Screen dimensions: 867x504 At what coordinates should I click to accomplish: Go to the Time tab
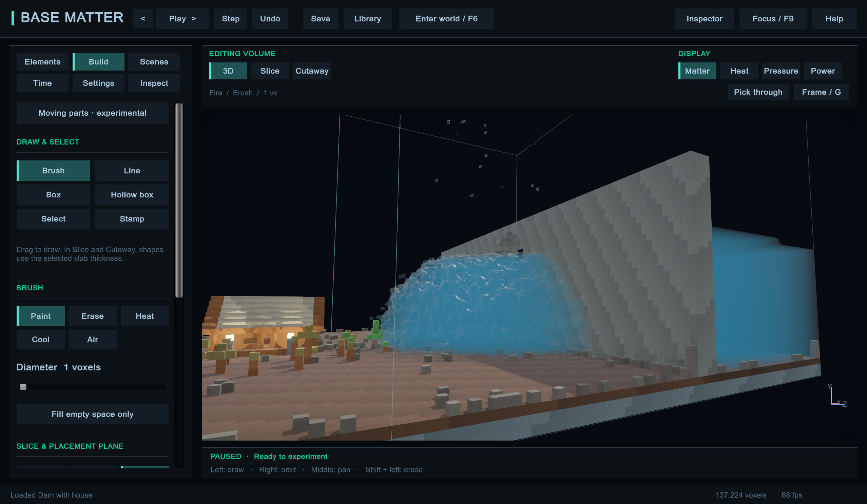coord(42,83)
